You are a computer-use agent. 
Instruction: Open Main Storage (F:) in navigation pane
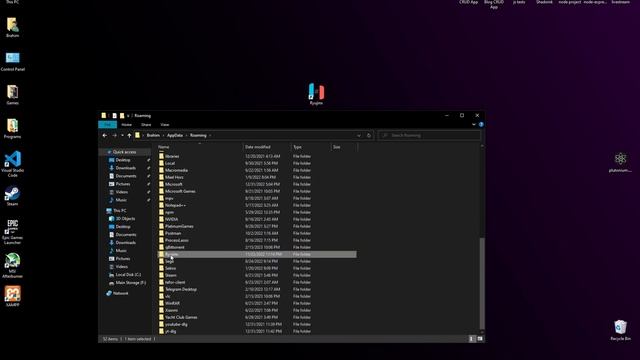127,282
